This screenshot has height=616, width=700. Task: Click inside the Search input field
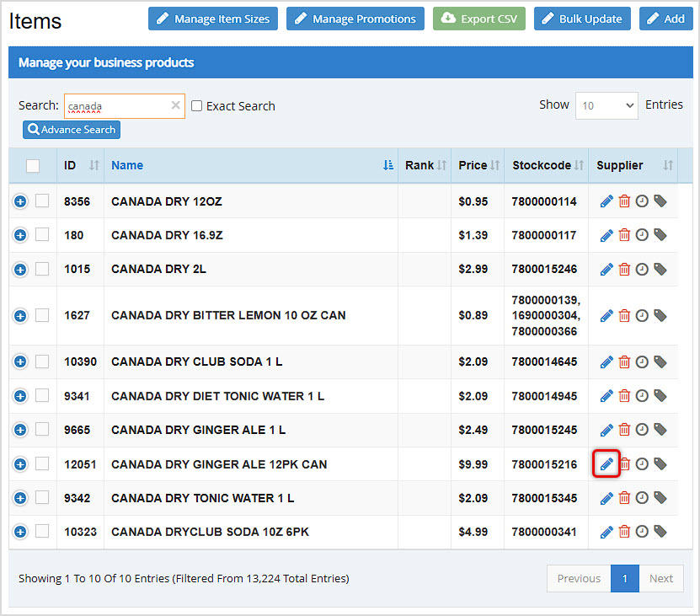tap(118, 105)
